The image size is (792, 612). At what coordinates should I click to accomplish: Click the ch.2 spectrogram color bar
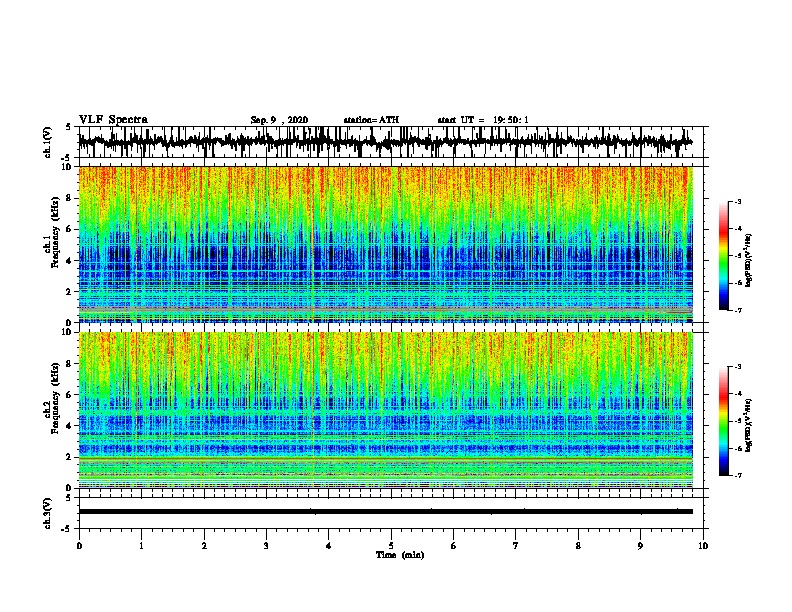point(723,421)
